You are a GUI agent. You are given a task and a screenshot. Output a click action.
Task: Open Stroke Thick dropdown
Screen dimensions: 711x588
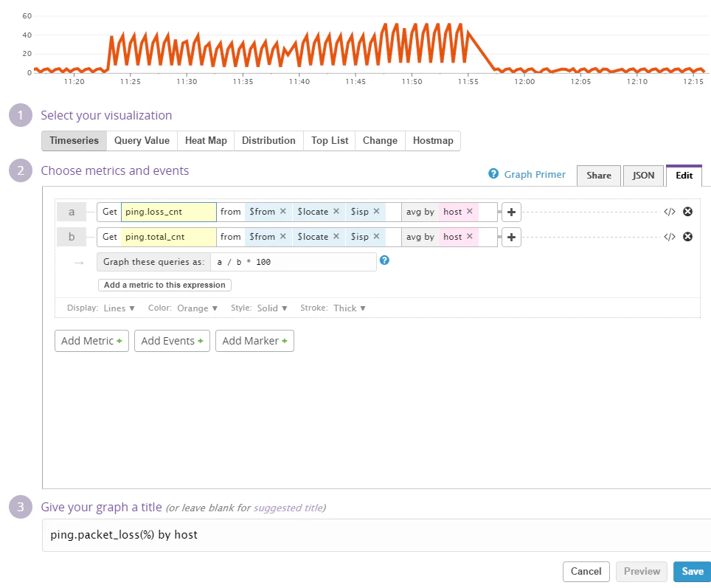click(x=350, y=308)
